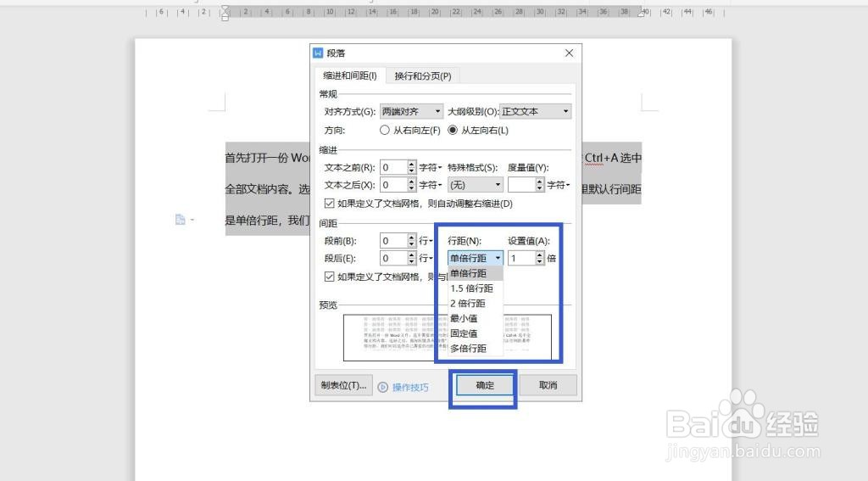Close the 段落 dialog

pos(569,53)
